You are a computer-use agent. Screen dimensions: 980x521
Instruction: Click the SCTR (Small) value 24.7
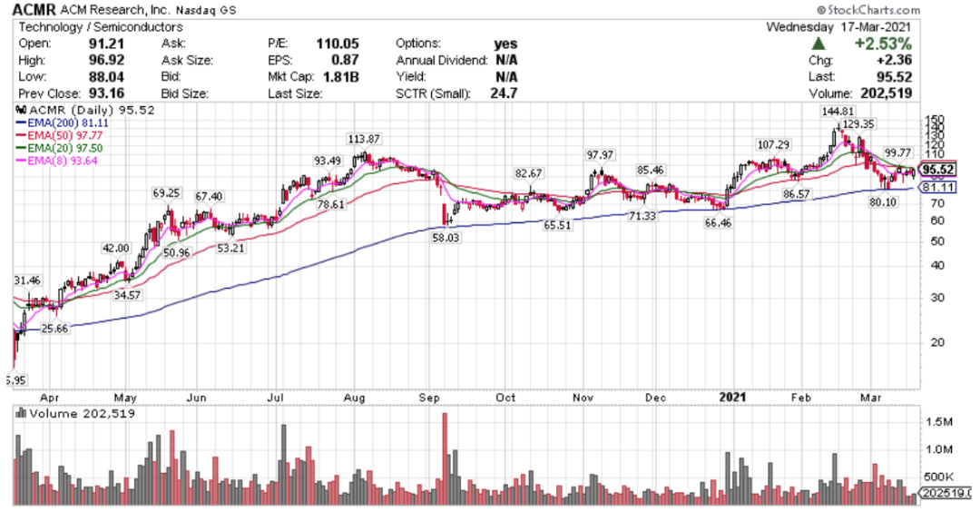pyautogui.click(x=504, y=93)
